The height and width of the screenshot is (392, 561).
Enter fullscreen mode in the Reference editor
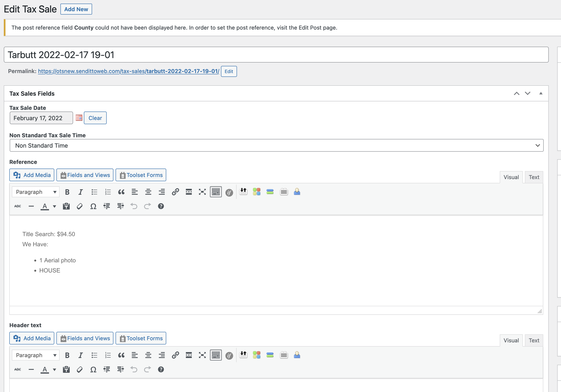pos(202,192)
